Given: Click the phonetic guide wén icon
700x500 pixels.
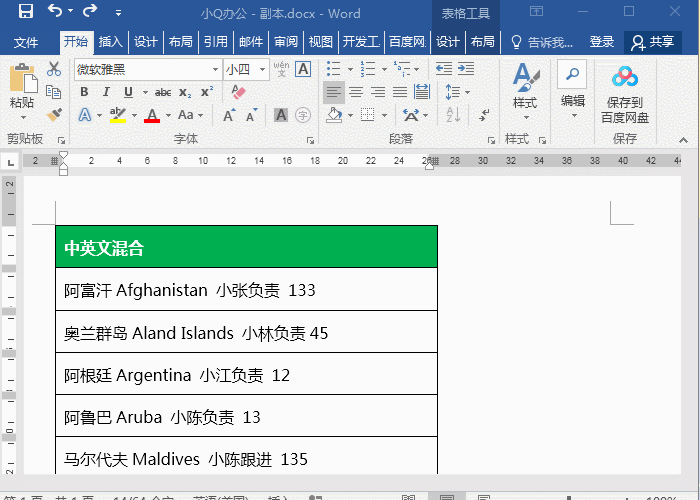Looking at the screenshot, I should click(281, 69).
